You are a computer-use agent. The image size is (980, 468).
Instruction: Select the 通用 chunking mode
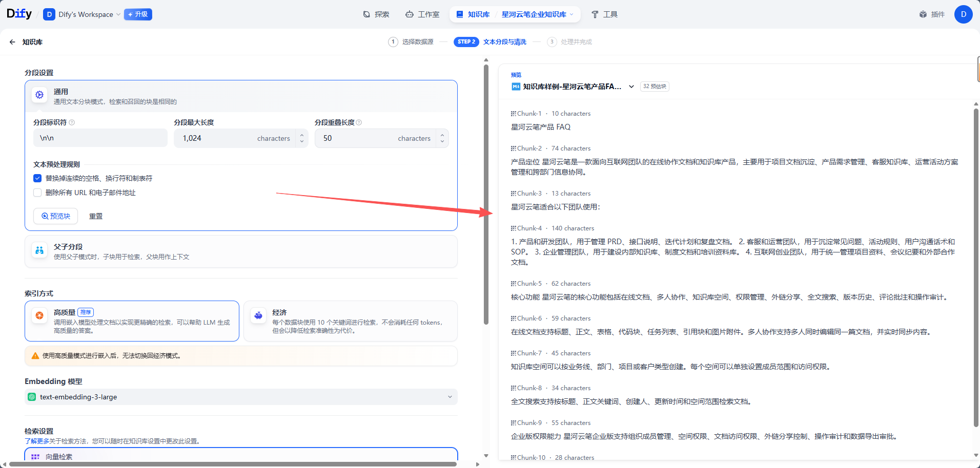click(241, 96)
